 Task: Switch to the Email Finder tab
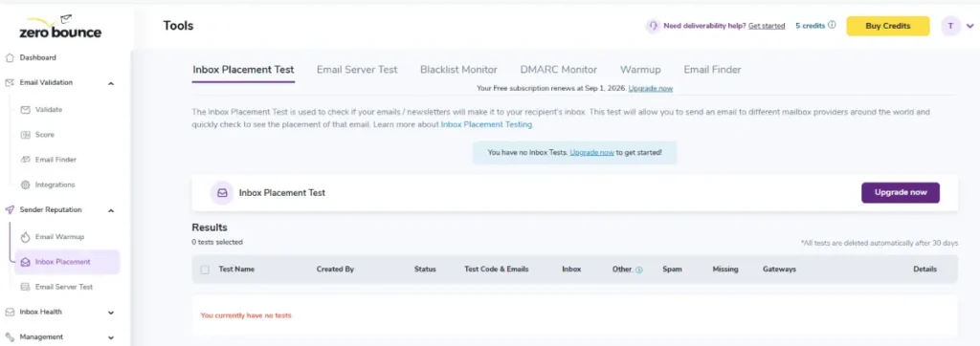click(x=712, y=70)
